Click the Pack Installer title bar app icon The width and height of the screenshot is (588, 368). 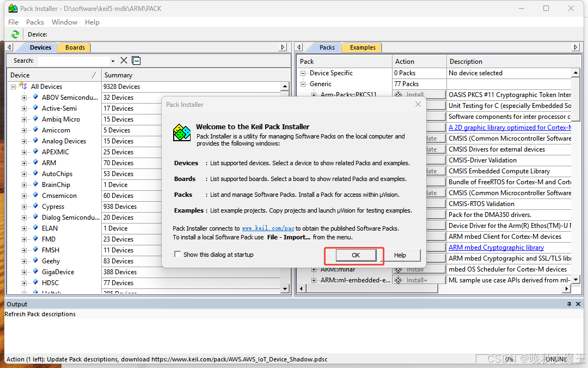pos(13,8)
